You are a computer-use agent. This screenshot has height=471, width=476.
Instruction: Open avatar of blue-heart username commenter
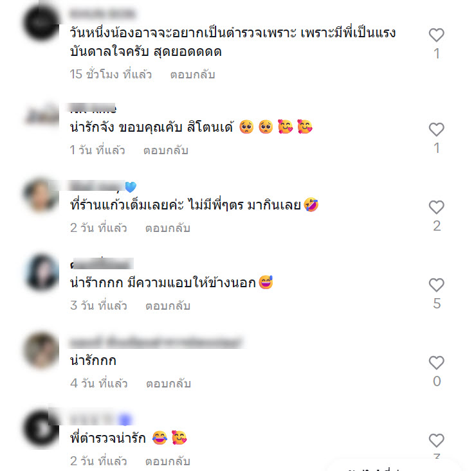[42, 195]
